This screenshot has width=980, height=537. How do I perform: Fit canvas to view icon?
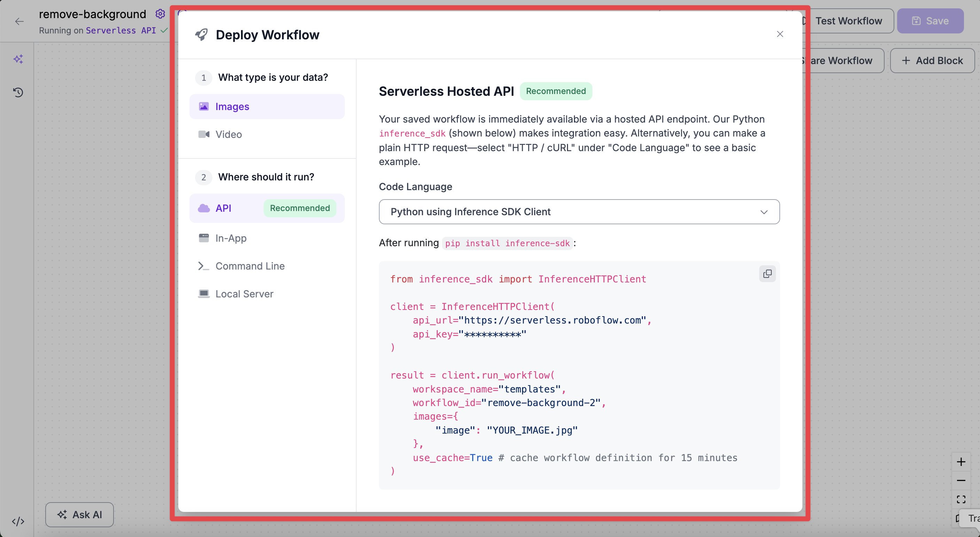(x=961, y=499)
